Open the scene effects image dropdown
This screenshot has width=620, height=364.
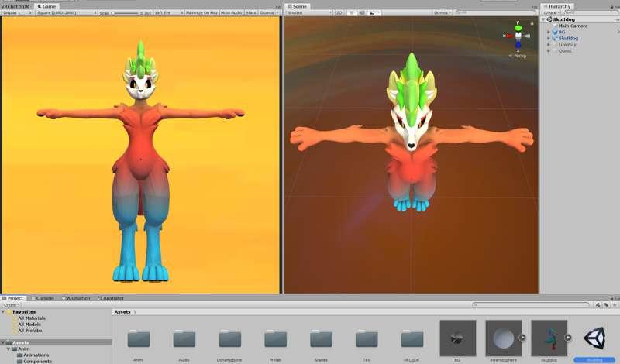tap(374, 12)
